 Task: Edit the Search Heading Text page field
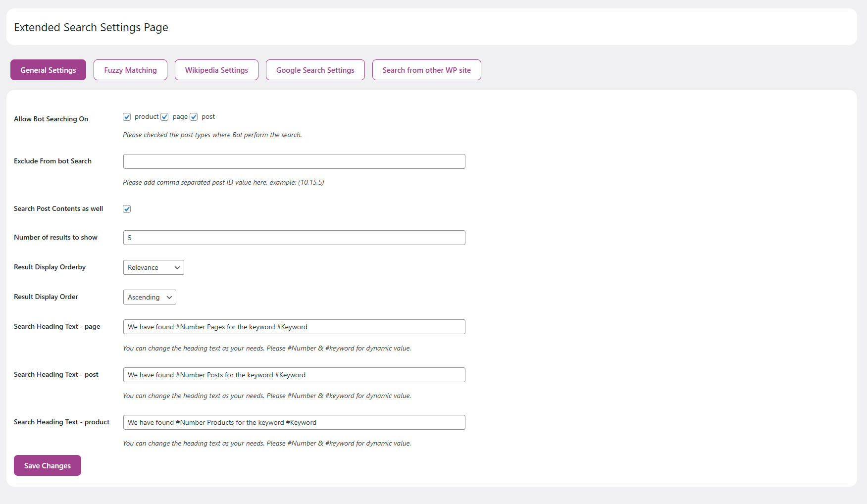coord(294,327)
